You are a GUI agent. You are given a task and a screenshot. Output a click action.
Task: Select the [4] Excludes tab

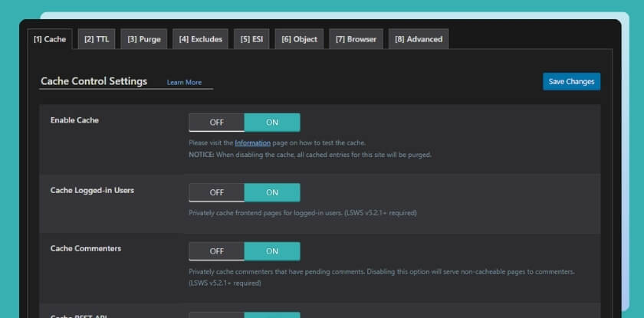point(201,39)
